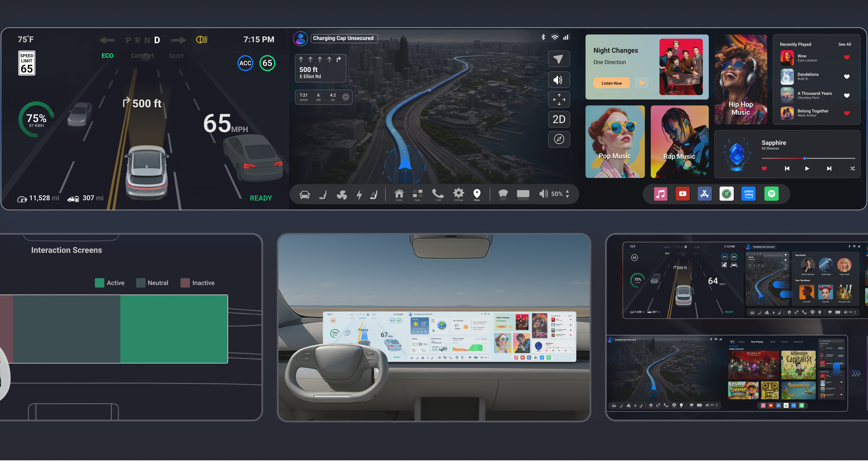868x466 pixels.
Task: Tap the triple chevron next arrow
Action: [x=856, y=373]
